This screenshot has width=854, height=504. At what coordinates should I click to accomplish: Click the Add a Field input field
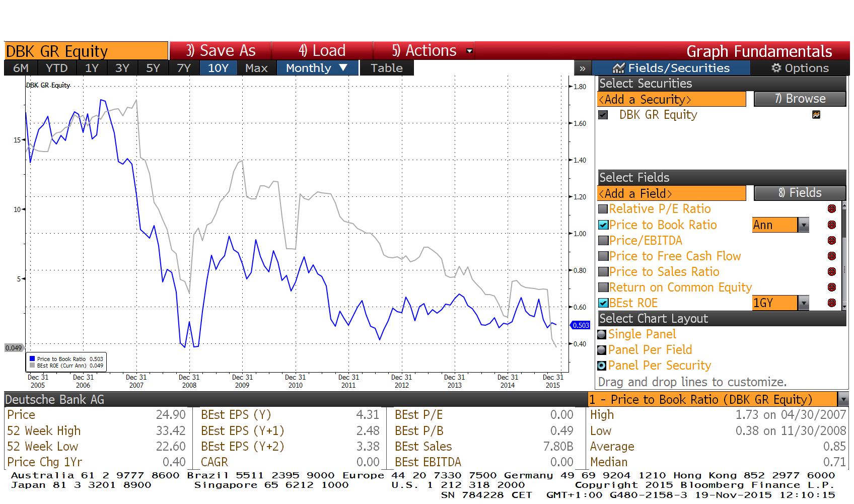pyautogui.click(x=671, y=193)
